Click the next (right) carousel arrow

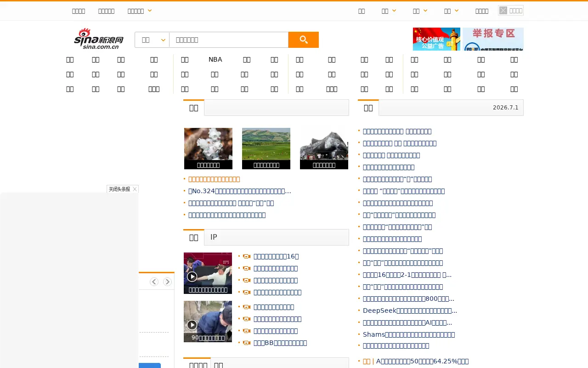click(167, 282)
